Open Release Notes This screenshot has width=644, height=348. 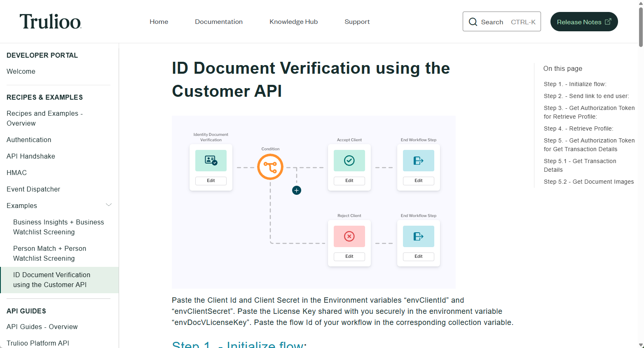[584, 22]
